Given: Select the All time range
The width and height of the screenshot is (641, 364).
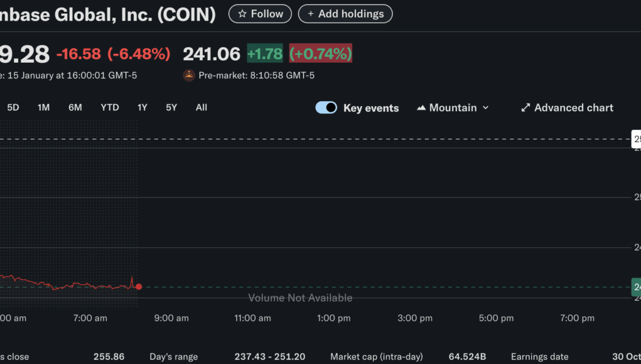Looking at the screenshot, I should click(x=201, y=107).
